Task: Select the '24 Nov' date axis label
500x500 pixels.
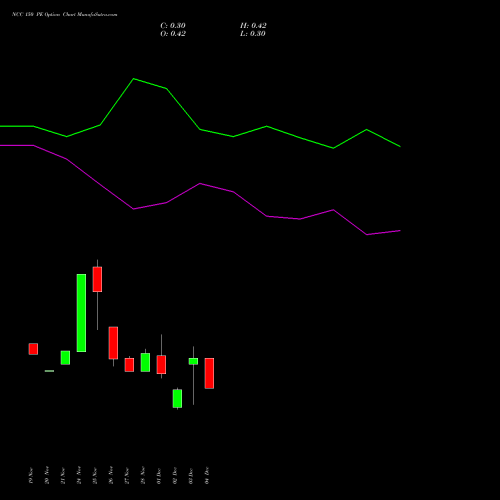Action: coord(79,476)
